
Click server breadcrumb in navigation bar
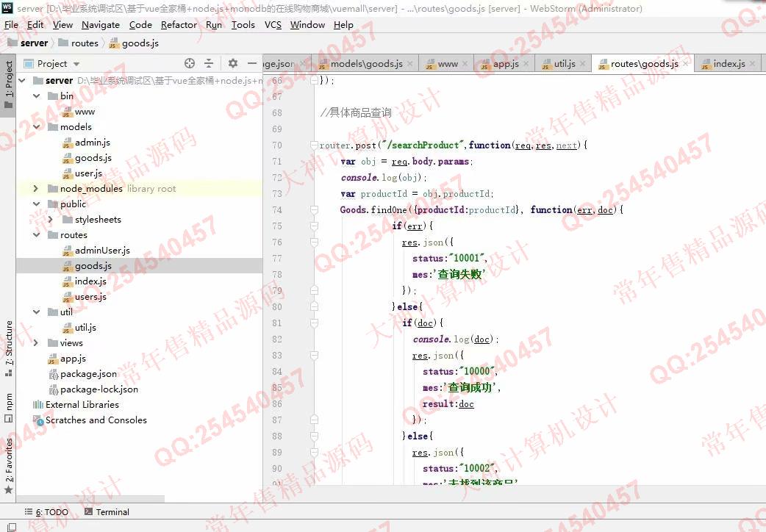28,43
